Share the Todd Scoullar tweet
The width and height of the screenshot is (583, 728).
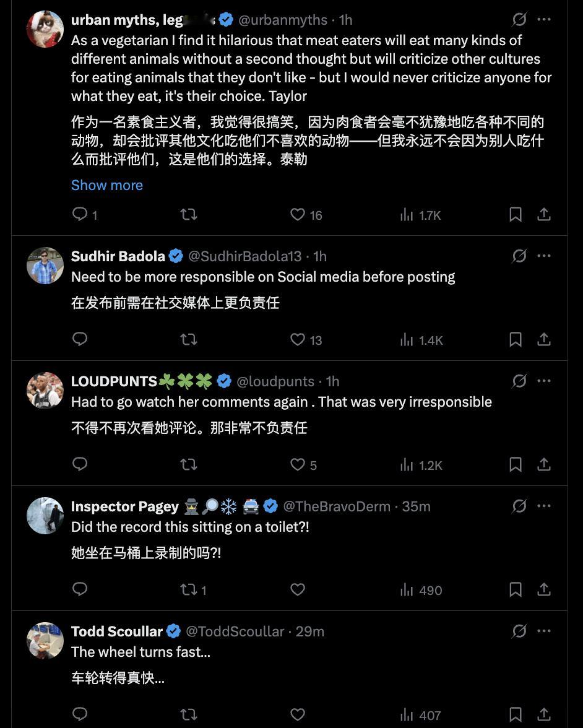point(543,714)
